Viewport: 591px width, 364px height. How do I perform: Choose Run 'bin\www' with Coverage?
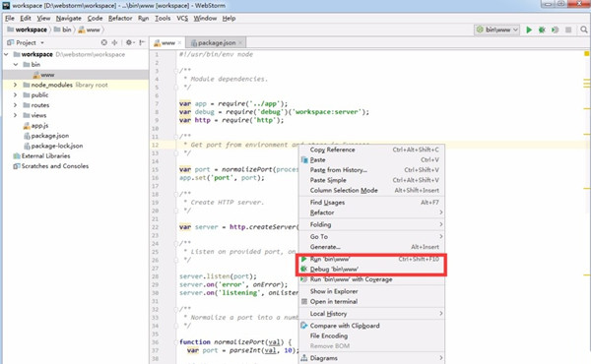click(x=371, y=279)
